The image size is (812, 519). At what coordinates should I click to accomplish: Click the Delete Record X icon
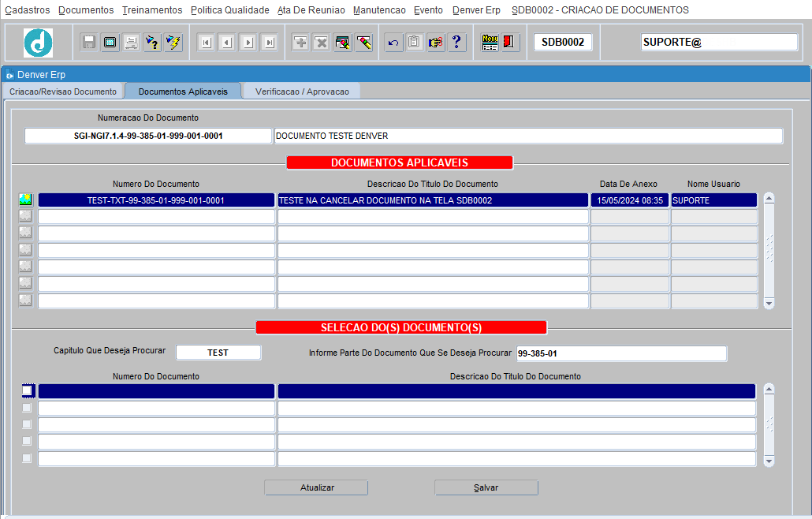tap(322, 42)
